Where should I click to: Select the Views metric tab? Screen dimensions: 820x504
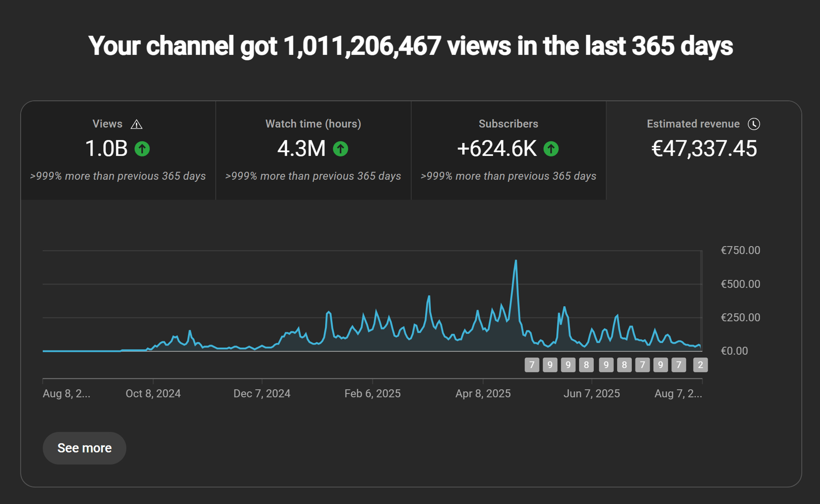118,150
